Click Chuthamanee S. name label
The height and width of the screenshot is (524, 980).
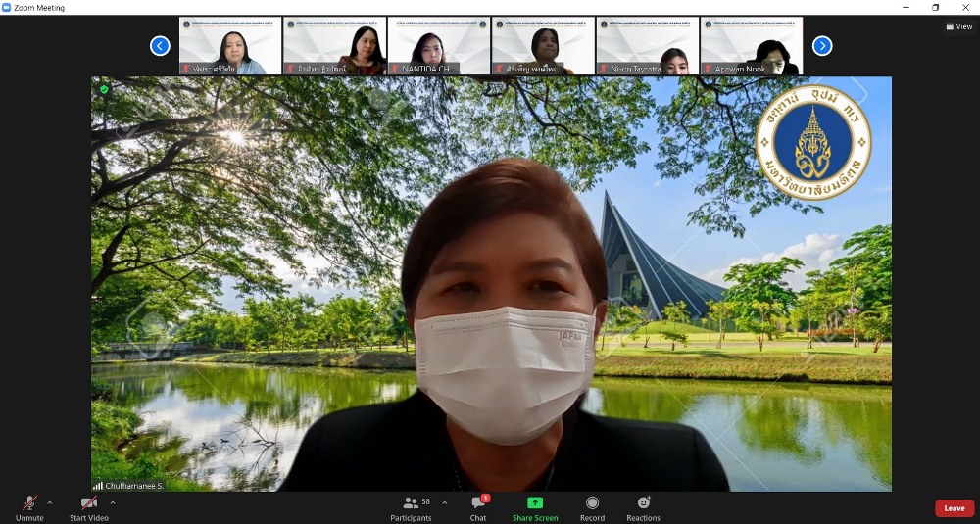[134, 486]
